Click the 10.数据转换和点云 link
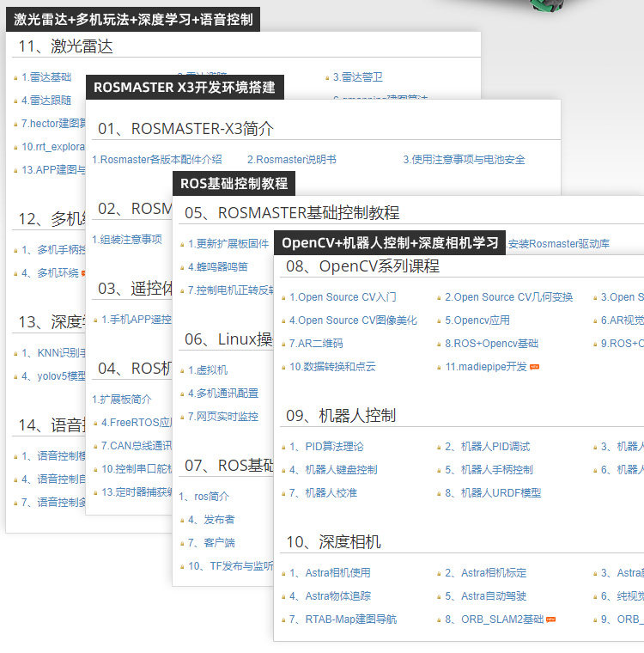The height and width of the screenshot is (653, 644). [332, 367]
